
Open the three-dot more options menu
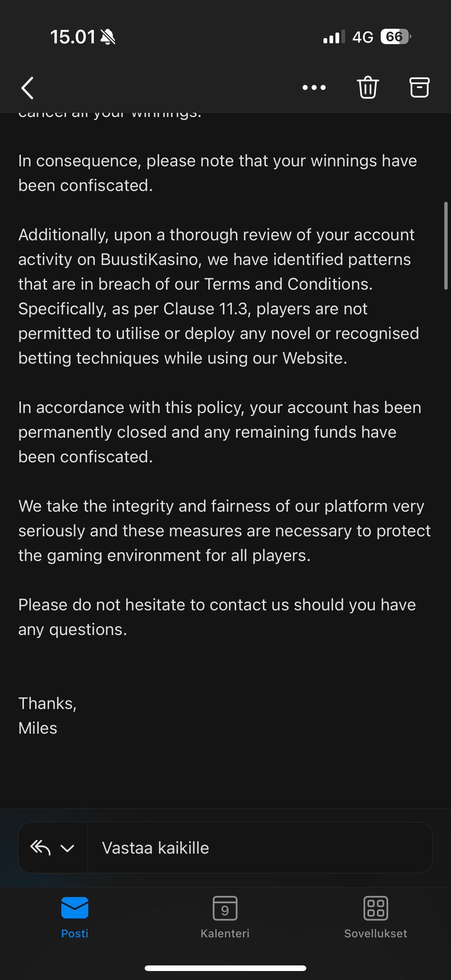314,88
